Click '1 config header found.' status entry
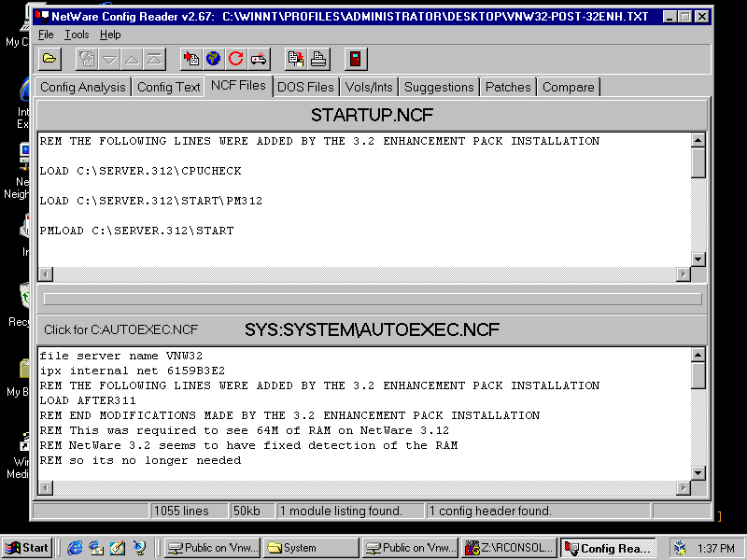Viewport: 747px width, 560px height. [x=538, y=511]
